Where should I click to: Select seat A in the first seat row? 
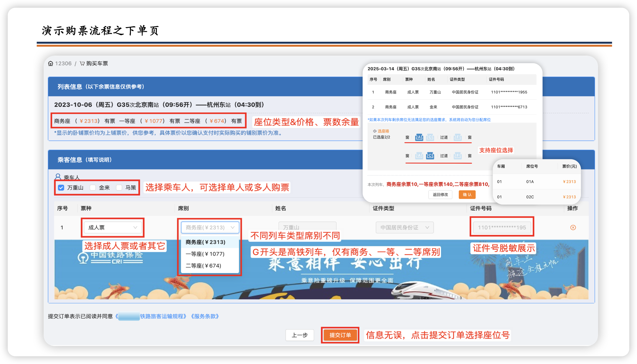click(x=419, y=137)
